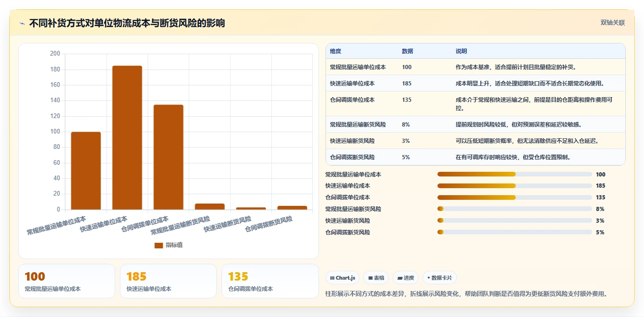Select the 常规批量运输断货风险 table row cell

358,125
